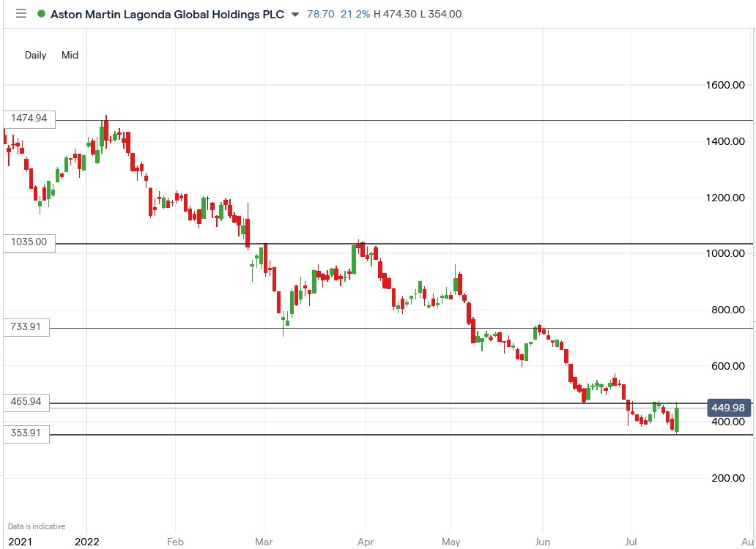Expand the Daily timeframe selector
The height and width of the screenshot is (549, 756).
click(x=35, y=55)
